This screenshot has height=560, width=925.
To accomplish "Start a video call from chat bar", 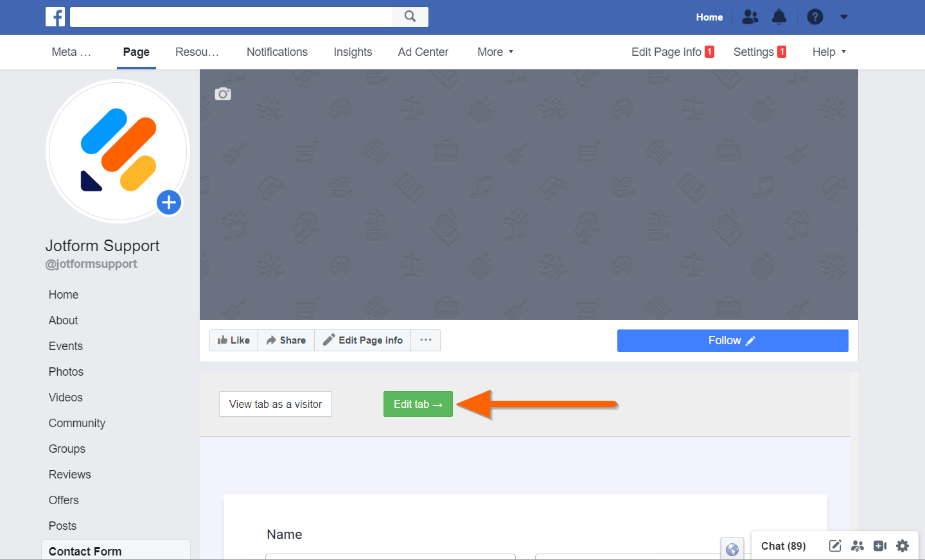I will tap(880, 546).
